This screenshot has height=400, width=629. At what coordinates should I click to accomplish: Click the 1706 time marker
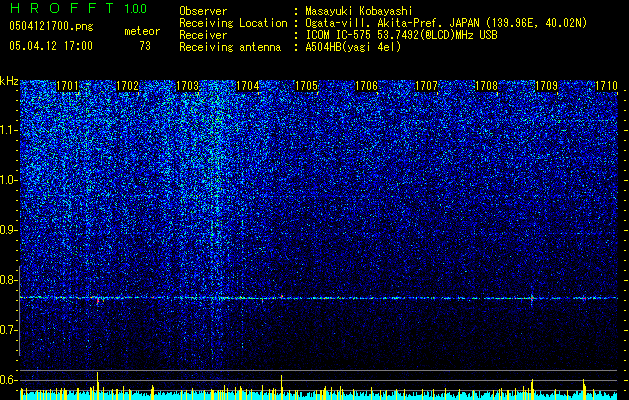(x=367, y=86)
